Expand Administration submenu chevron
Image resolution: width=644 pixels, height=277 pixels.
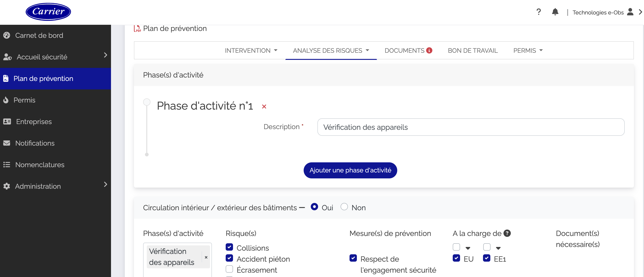click(x=105, y=184)
